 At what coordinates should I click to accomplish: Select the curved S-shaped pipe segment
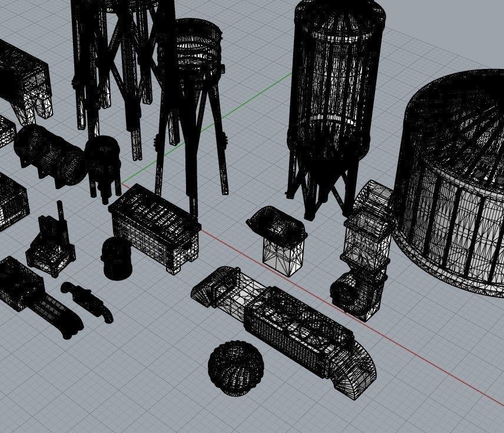(87, 302)
